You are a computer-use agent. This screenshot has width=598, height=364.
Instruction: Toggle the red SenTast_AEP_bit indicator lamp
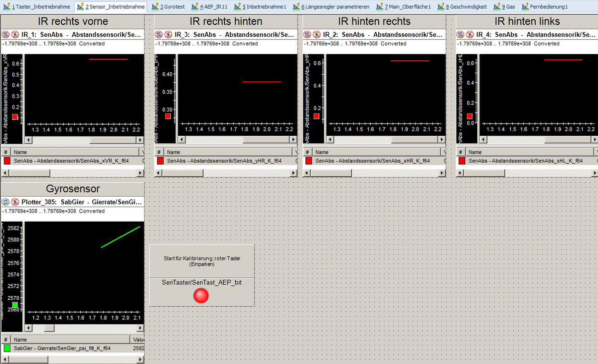(201, 296)
